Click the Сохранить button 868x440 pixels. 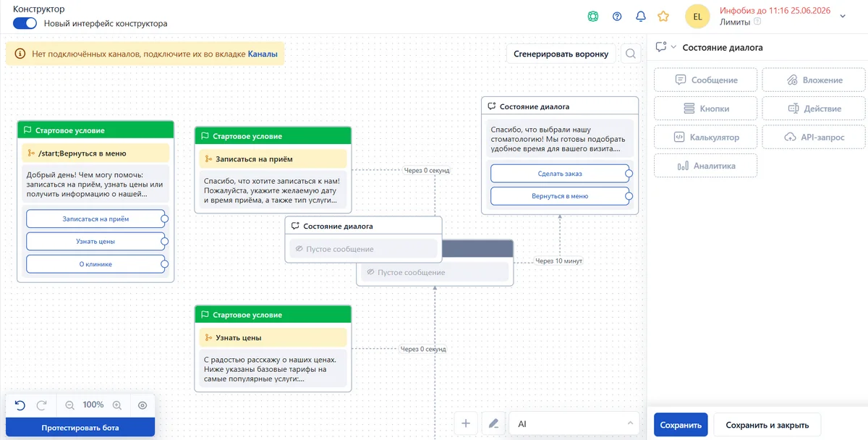[681, 425]
